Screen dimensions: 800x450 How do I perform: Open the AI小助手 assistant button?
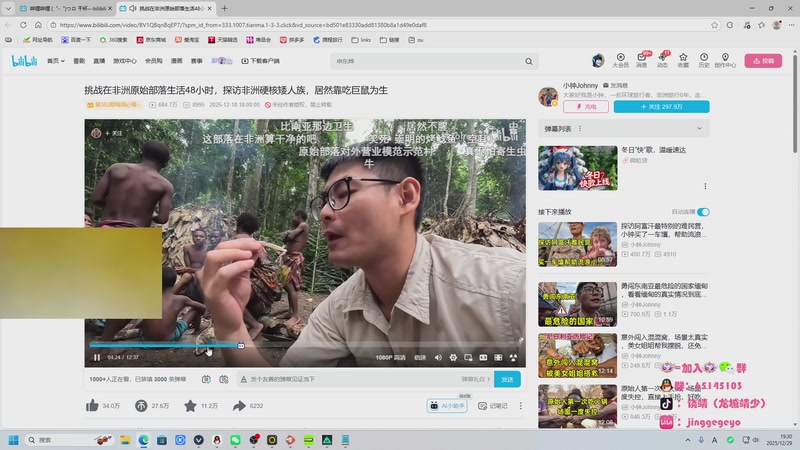click(447, 406)
